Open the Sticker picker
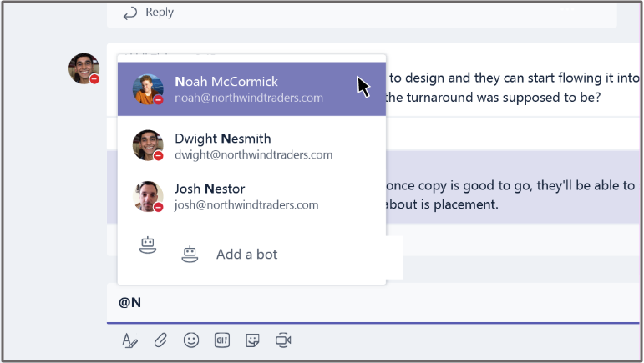Screen dimensions: 644x363 coord(252,340)
